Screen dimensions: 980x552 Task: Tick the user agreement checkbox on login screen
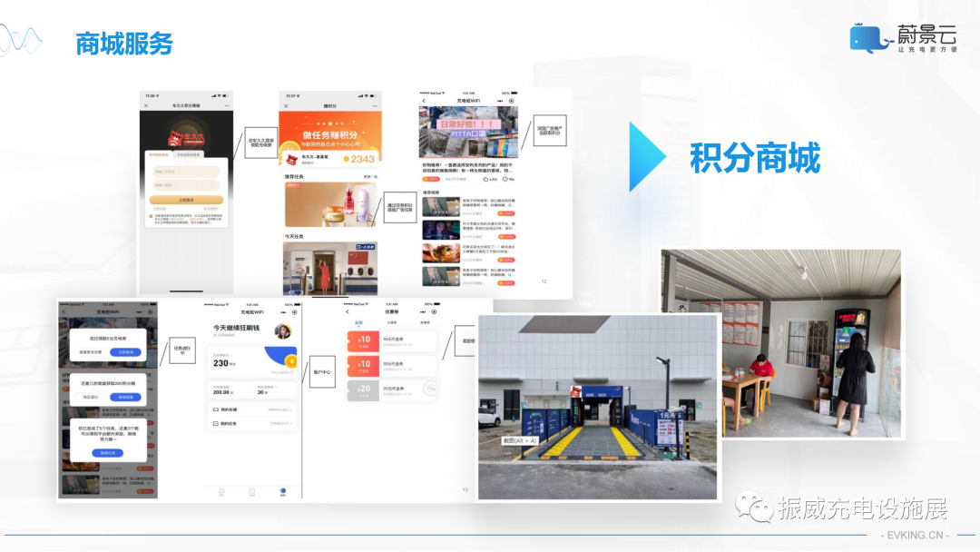pos(151,216)
